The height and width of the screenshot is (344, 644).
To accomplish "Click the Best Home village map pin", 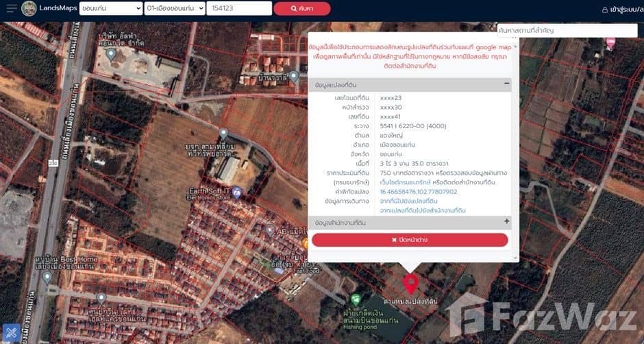I will pyautogui.click(x=47, y=277).
